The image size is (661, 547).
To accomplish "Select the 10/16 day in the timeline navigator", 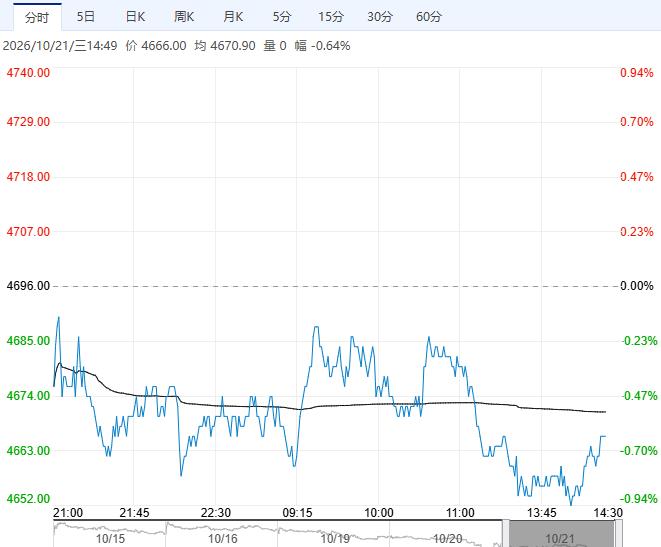I will (x=223, y=538).
